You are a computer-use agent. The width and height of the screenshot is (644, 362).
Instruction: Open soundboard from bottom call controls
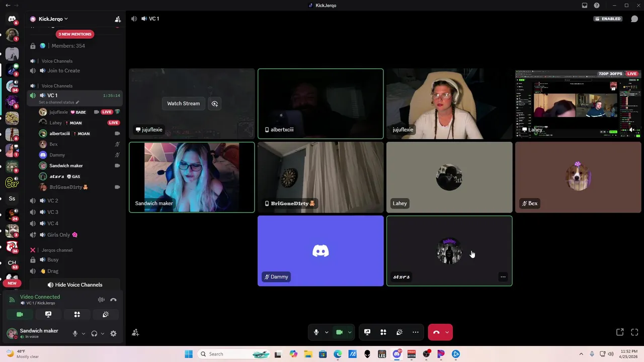coord(399,332)
